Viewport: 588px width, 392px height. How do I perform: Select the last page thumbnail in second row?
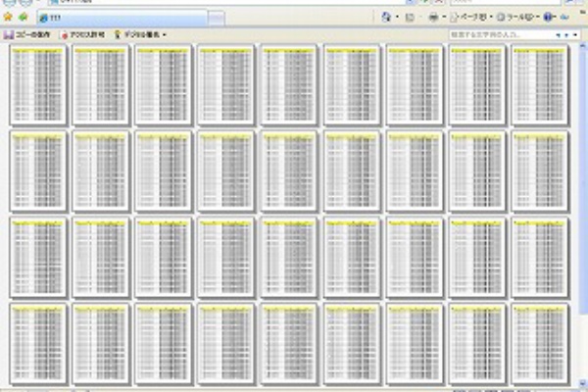pos(540,171)
